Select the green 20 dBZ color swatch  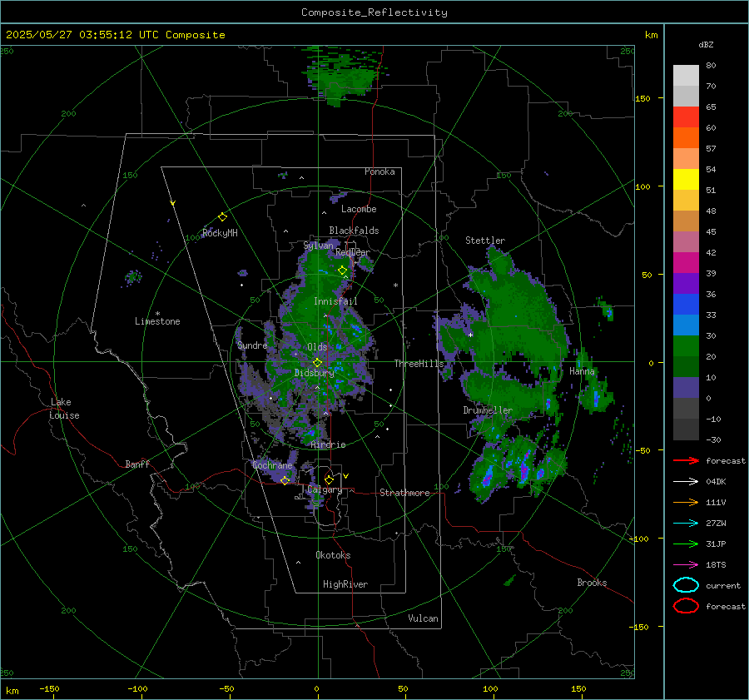point(686,345)
